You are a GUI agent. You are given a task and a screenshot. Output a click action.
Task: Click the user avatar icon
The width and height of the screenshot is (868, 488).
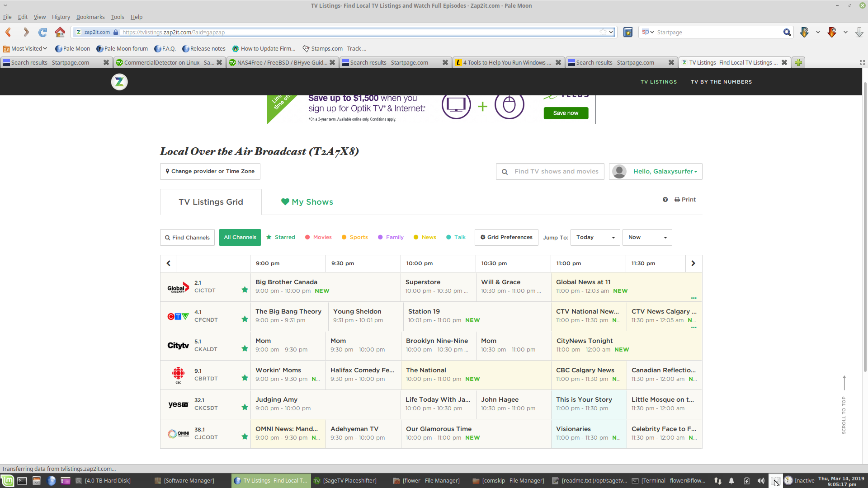(x=619, y=171)
